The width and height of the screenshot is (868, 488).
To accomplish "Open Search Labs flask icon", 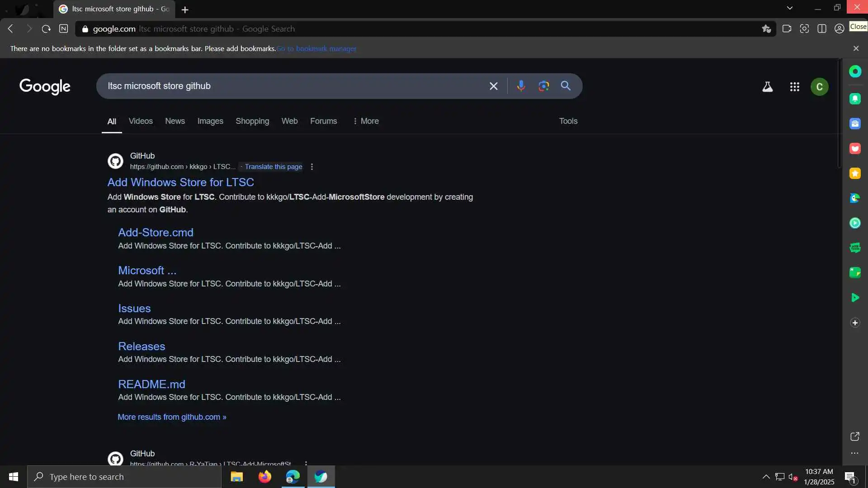I will (x=767, y=87).
